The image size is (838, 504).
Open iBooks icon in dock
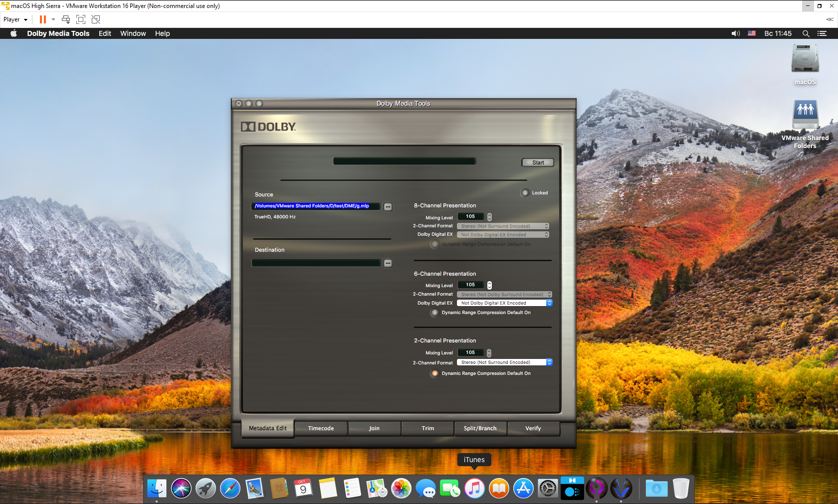[499, 489]
